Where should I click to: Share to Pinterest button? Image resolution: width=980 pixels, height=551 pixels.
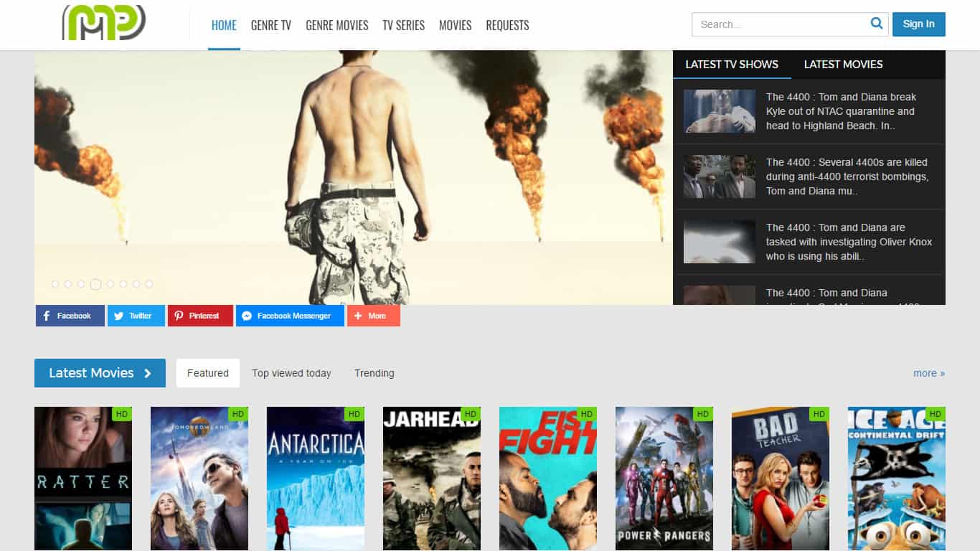200,316
